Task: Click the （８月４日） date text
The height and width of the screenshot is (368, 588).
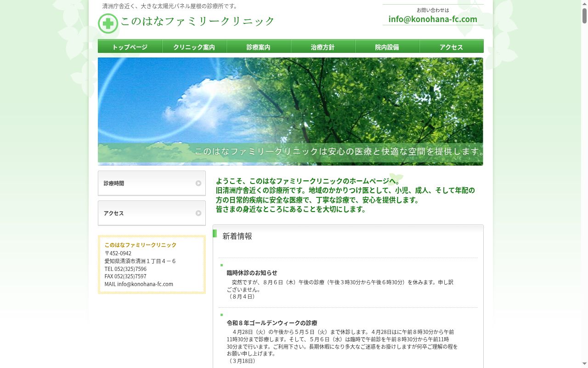Action: pyautogui.click(x=242, y=297)
